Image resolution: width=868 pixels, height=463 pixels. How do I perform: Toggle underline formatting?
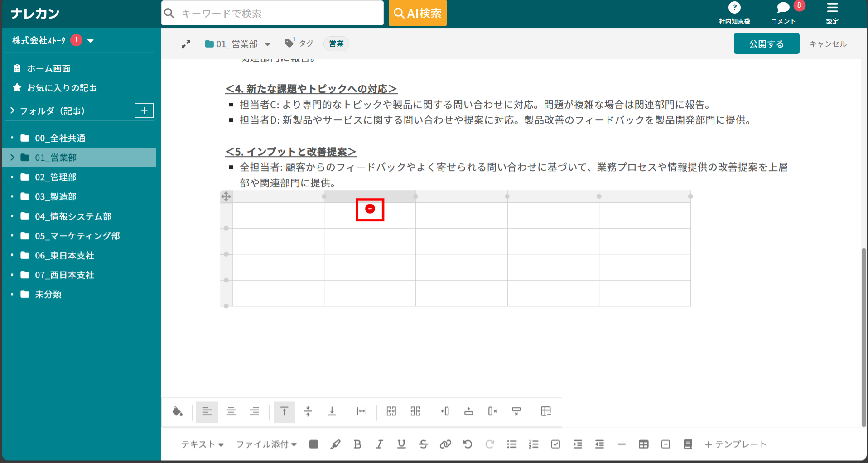tap(401, 444)
